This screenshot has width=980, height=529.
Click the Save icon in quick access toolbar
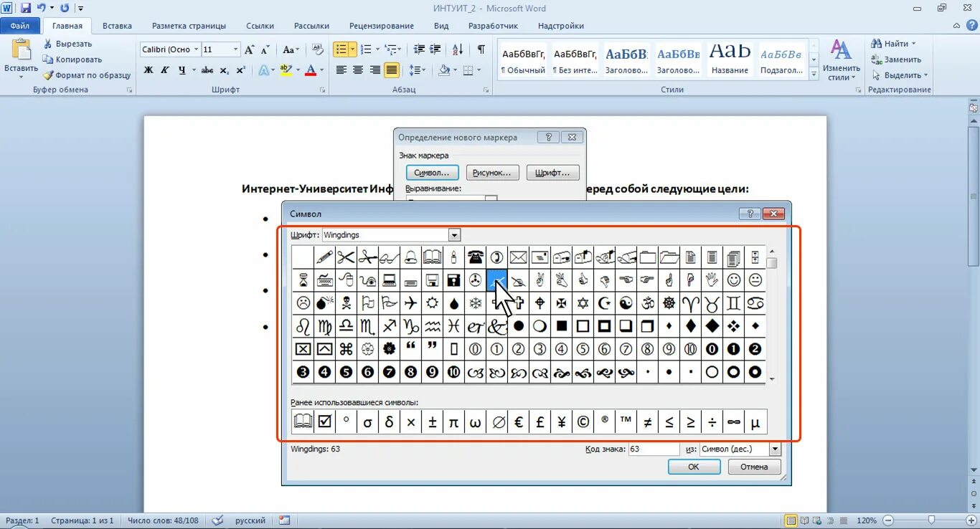26,8
